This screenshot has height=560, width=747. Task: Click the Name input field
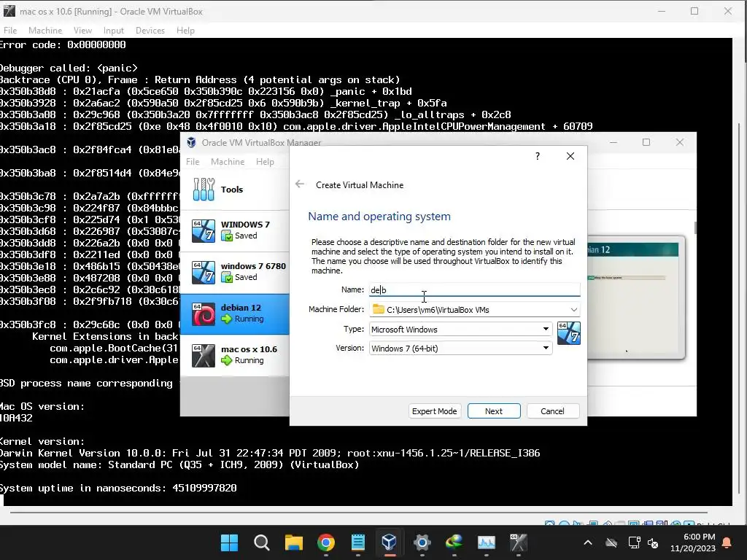click(x=474, y=289)
